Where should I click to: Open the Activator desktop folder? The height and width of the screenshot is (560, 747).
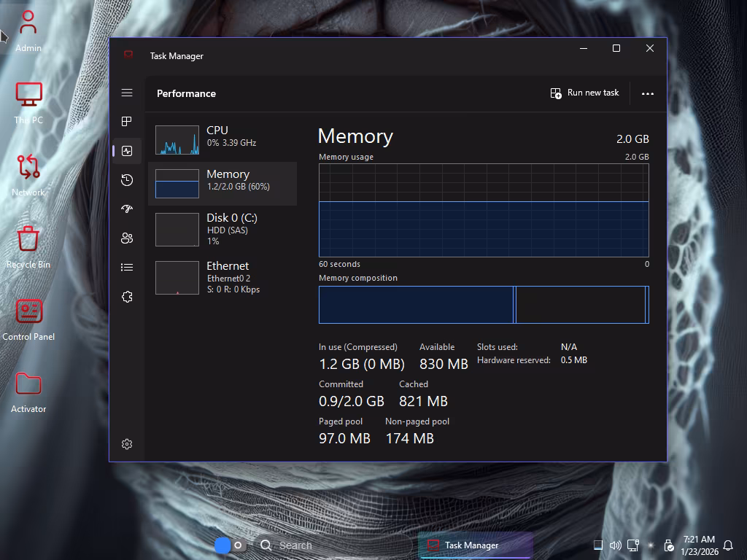click(x=28, y=390)
